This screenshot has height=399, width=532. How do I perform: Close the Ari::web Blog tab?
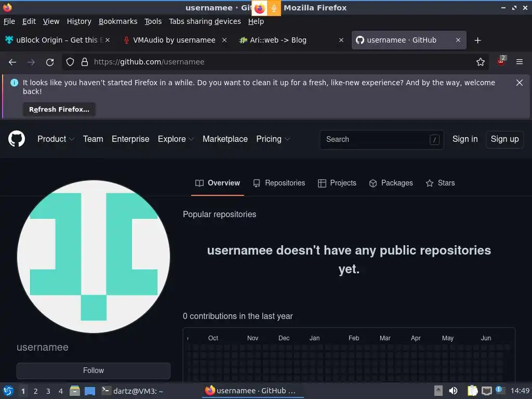coord(341,40)
